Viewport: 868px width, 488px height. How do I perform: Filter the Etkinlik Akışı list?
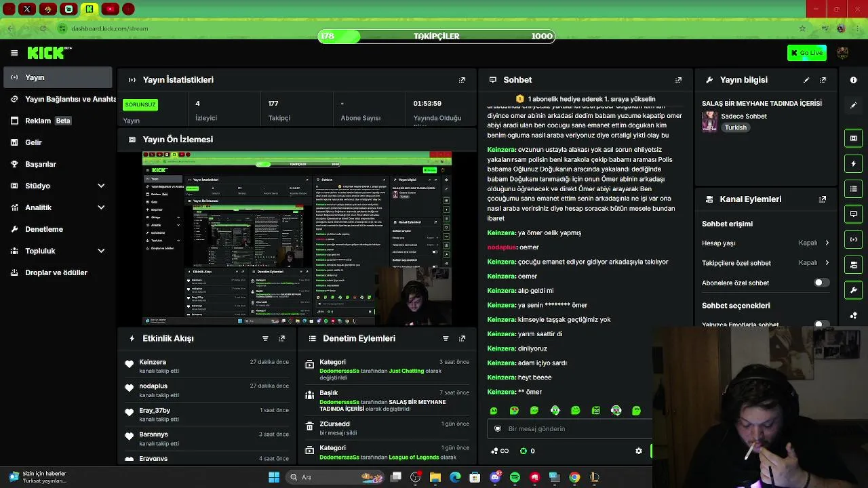point(265,338)
